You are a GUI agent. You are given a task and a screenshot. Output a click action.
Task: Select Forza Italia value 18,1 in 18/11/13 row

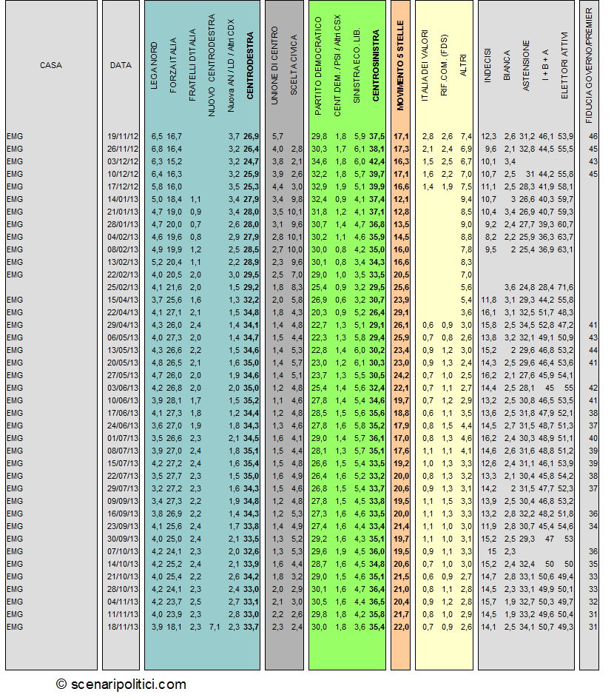pos(174,627)
